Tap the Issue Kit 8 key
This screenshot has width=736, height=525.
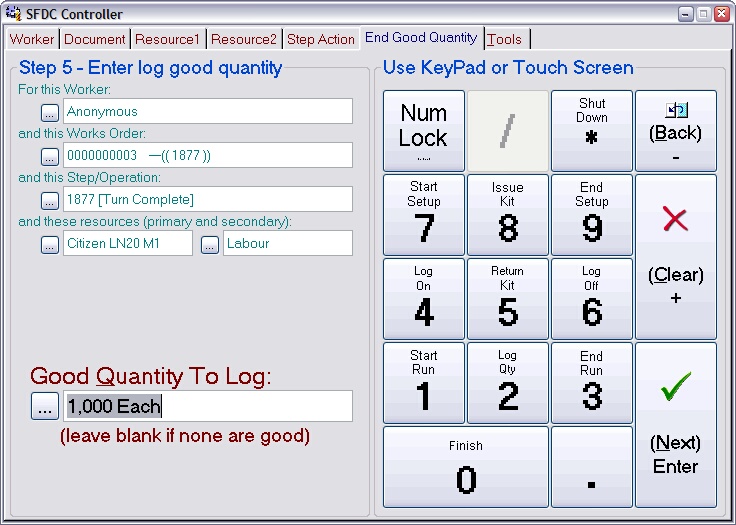click(x=508, y=215)
